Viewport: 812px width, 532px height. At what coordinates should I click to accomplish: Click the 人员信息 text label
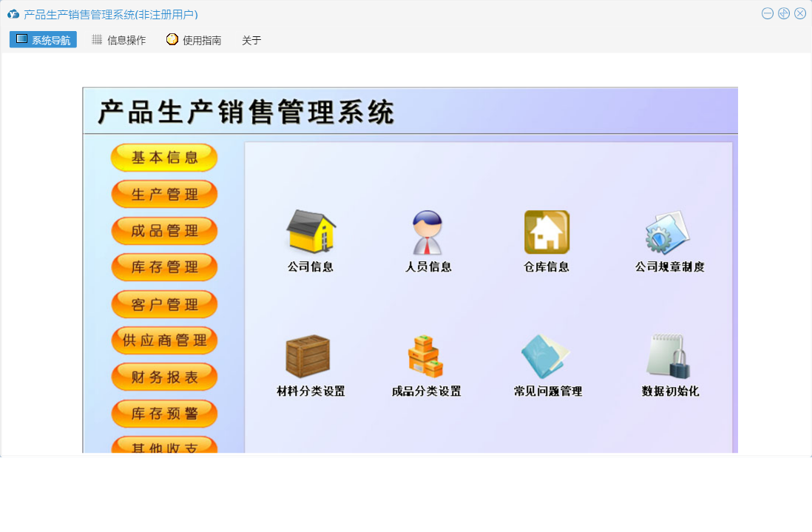427,267
